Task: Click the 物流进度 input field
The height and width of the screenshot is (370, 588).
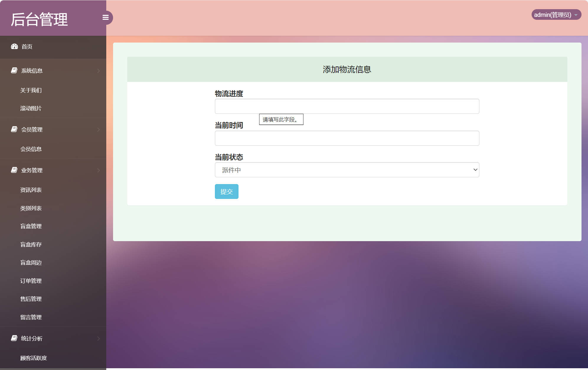Action: [347, 106]
